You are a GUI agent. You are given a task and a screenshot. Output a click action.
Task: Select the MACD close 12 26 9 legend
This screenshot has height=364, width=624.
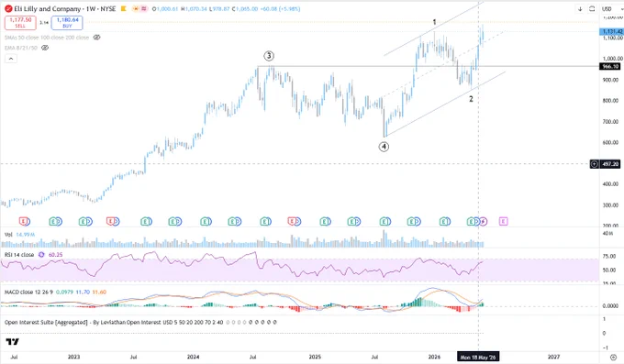click(x=28, y=292)
